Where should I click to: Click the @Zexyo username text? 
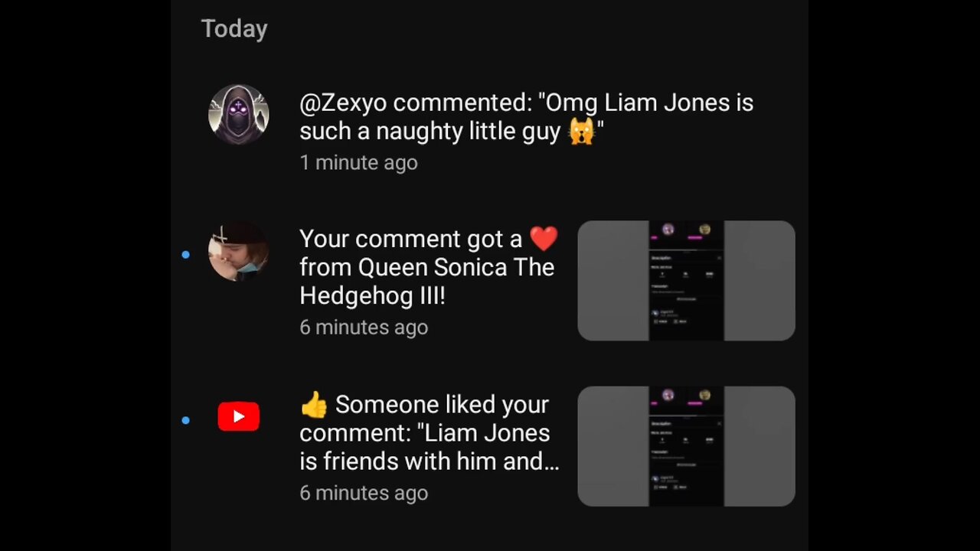pyautogui.click(x=343, y=103)
